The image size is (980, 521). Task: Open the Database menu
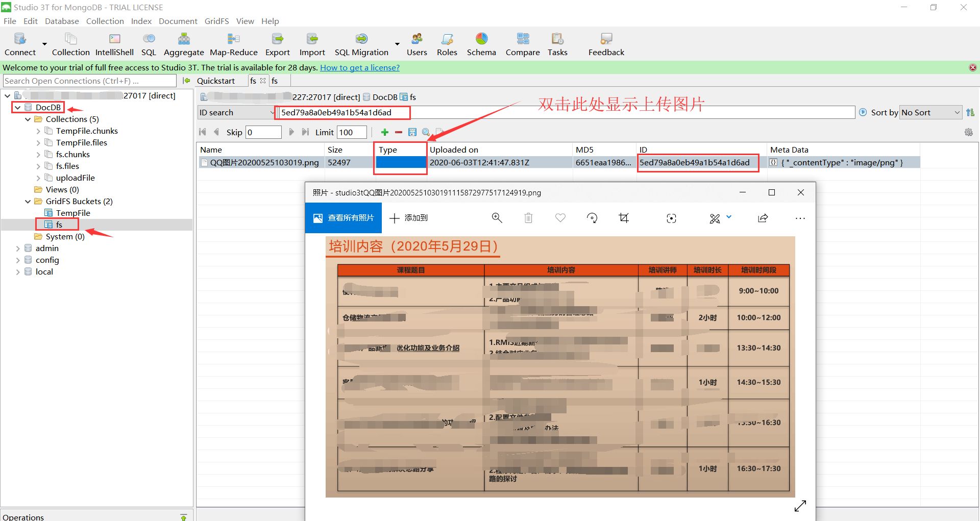click(62, 21)
